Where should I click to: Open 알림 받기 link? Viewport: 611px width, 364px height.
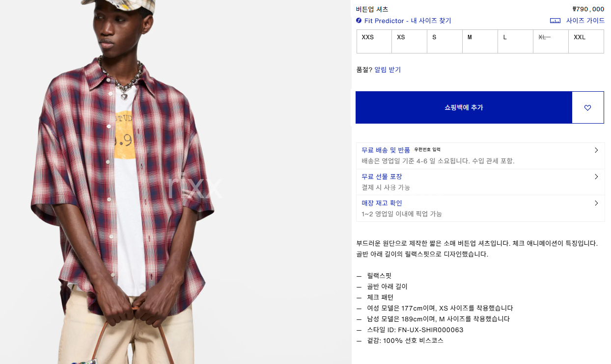coord(388,70)
